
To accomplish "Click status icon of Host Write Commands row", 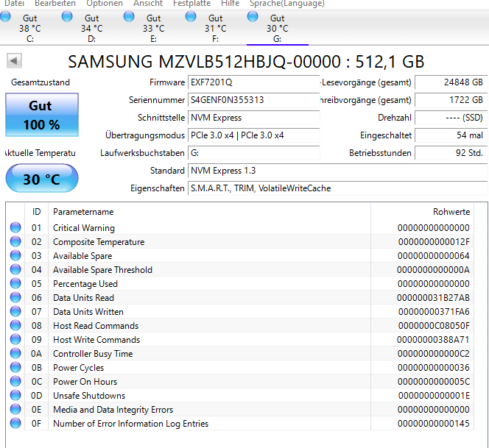I will (15, 339).
